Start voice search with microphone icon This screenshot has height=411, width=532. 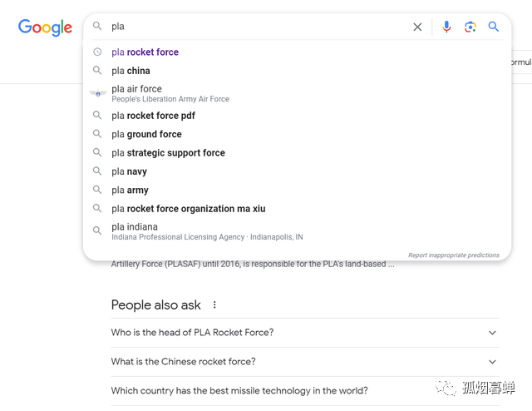tap(446, 27)
